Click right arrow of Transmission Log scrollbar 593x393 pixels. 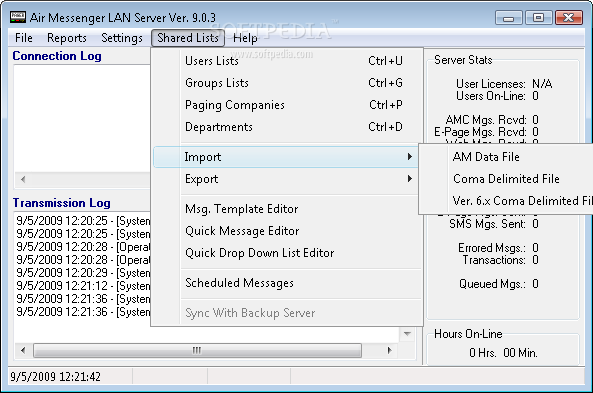(390, 350)
